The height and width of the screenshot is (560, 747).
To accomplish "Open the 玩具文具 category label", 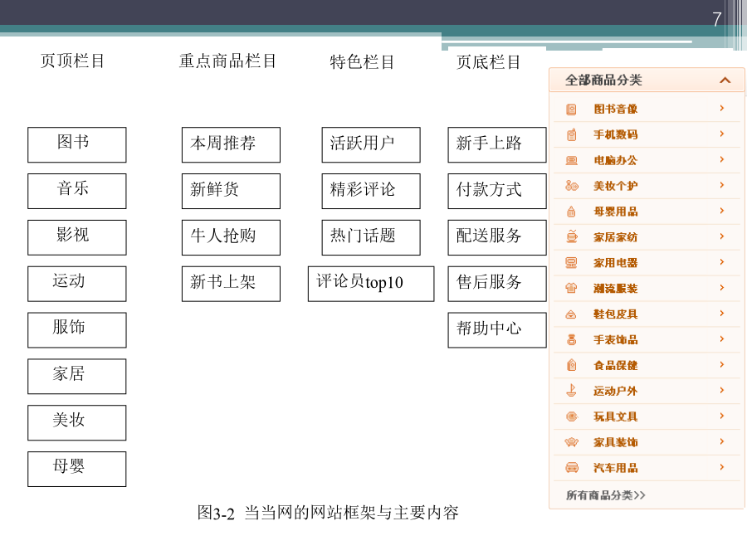I will (616, 416).
